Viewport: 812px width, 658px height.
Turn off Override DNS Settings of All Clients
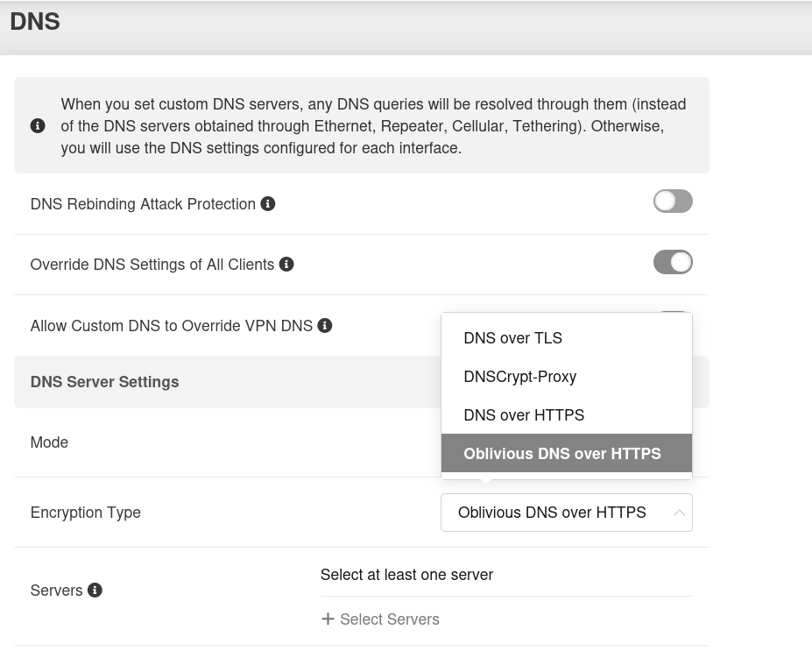point(673,262)
